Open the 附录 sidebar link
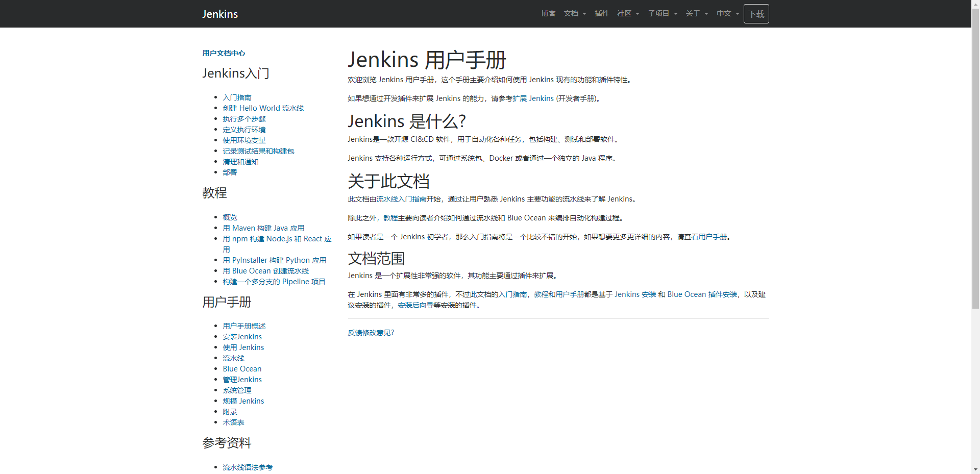The height and width of the screenshot is (474, 980). click(230, 412)
